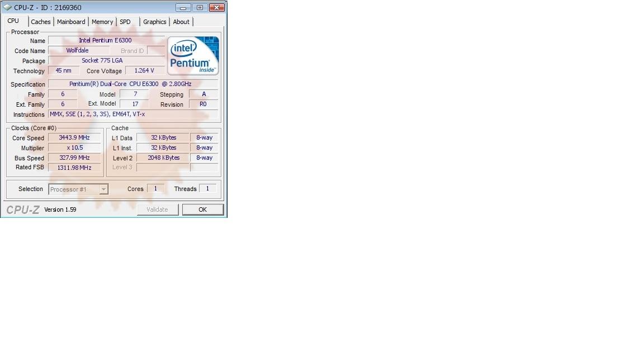Click the L1 Inst. value '32 KBytes'
Image resolution: width=644 pixels, height=362 pixels.
click(163, 147)
